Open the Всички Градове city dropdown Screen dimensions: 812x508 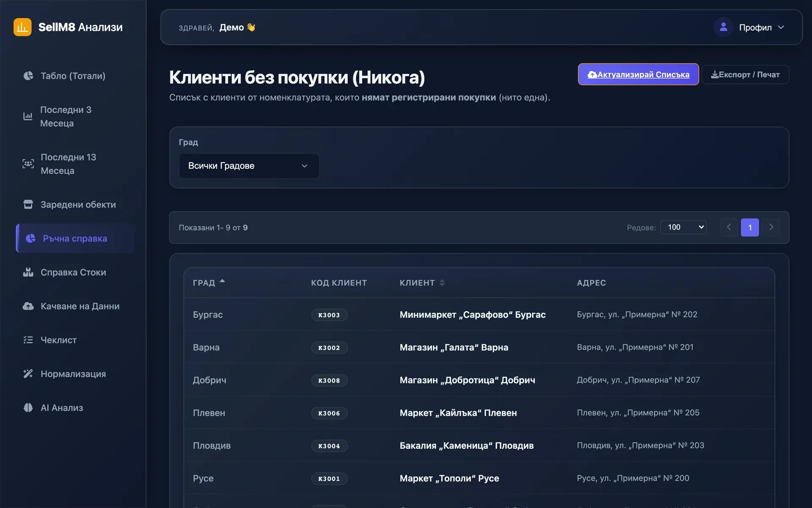(x=249, y=166)
